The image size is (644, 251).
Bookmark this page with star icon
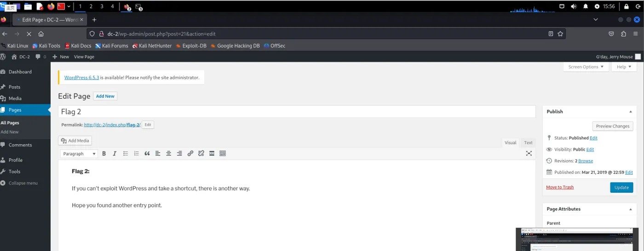pos(560,34)
